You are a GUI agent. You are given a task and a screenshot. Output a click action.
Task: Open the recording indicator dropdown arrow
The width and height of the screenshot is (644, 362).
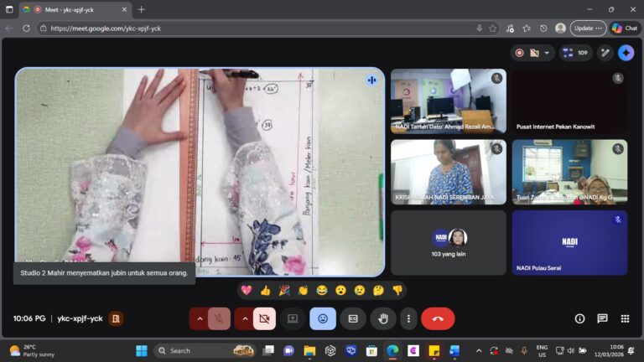548,53
